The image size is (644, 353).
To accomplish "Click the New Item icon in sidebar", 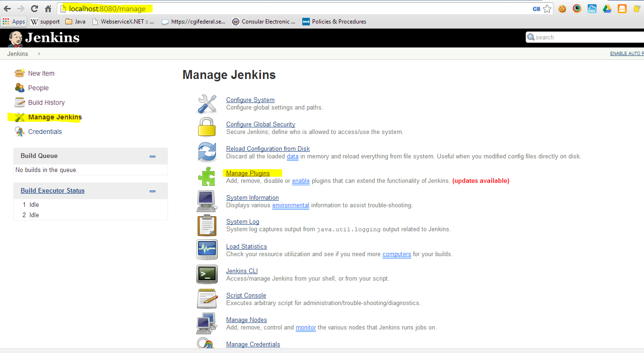I will pos(19,73).
